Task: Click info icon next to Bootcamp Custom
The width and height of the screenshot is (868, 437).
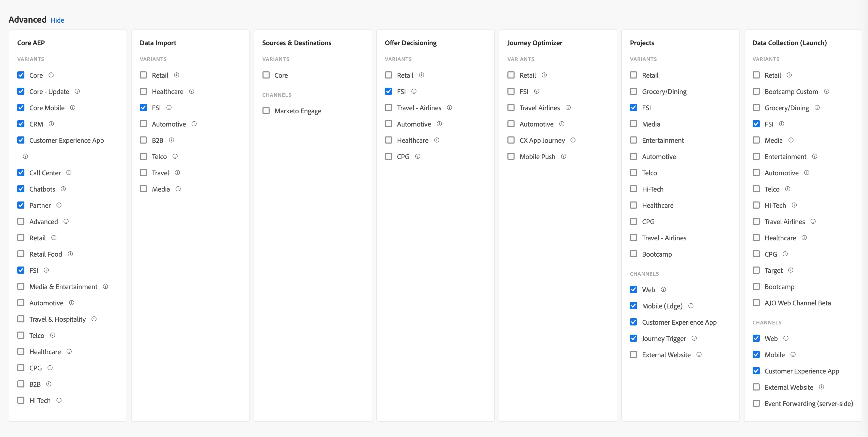Action: click(x=826, y=91)
